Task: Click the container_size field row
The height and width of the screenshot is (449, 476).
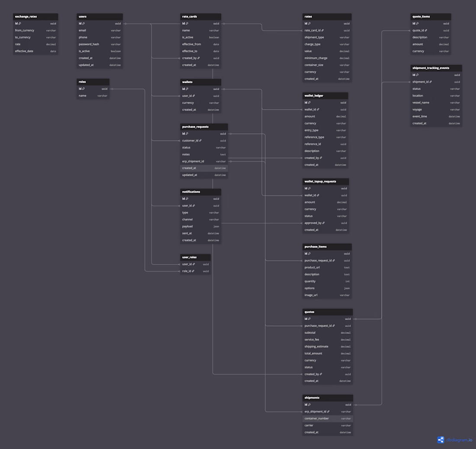Action: (327, 65)
